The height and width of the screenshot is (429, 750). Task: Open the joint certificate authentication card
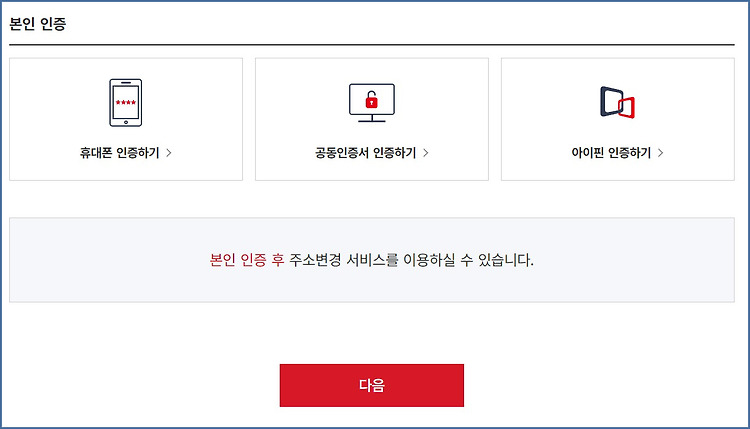(372, 119)
